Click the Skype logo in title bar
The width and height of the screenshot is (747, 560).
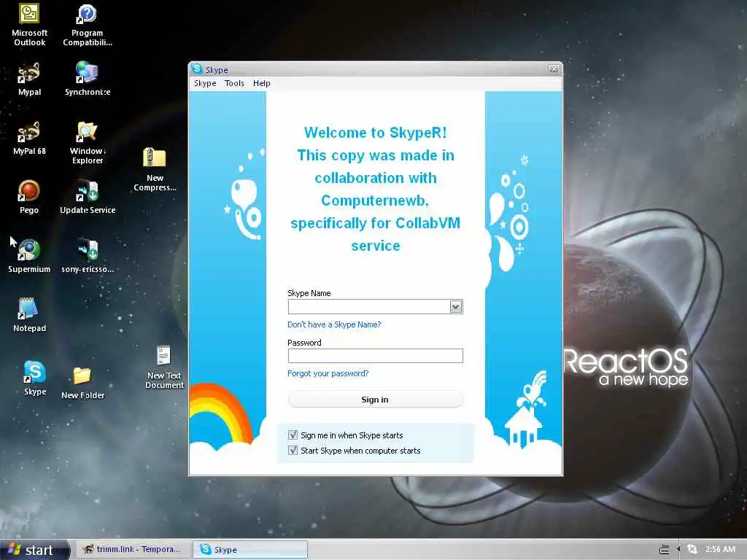tap(197, 69)
